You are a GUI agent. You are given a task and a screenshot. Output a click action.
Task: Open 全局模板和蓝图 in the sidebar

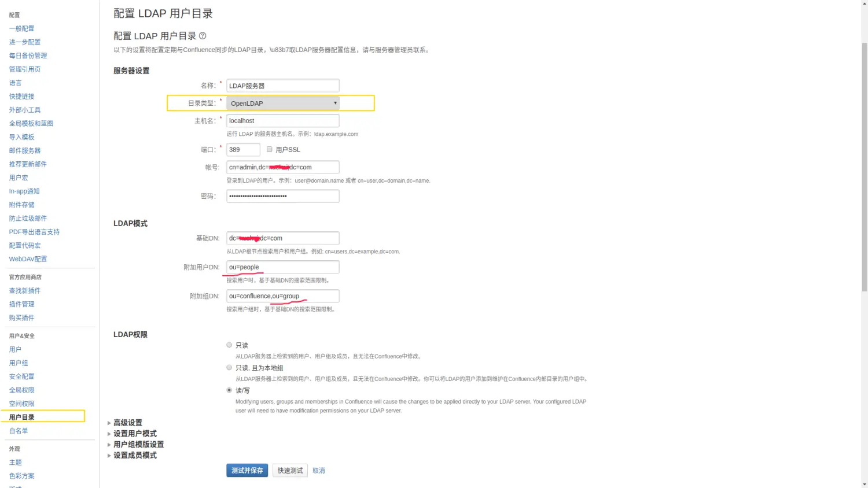pyautogui.click(x=31, y=123)
